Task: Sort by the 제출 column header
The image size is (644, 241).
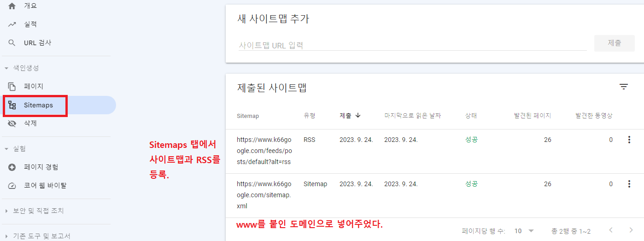Action: point(345,116)
